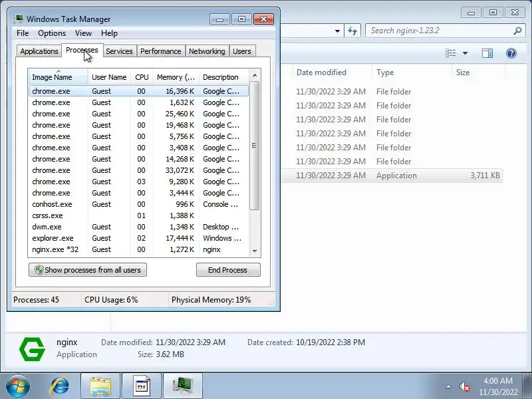Select the conhost.exe process row
The image size is (532, 399).
[139, 204]
